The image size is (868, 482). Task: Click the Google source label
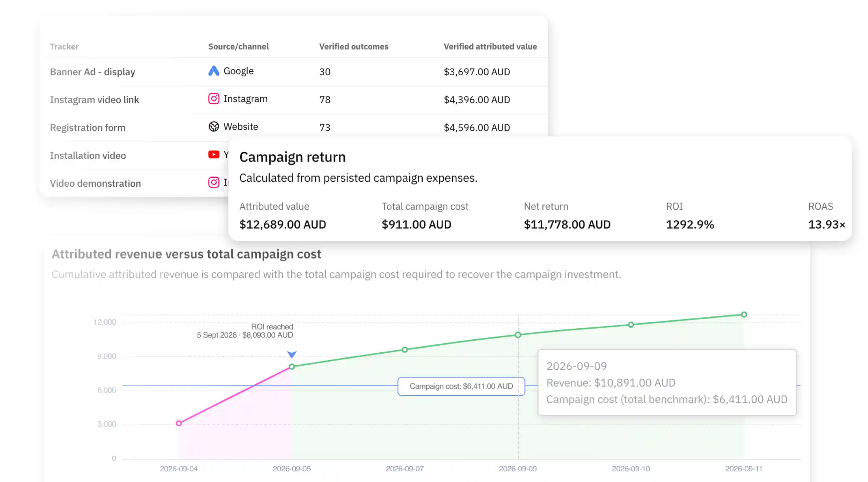coord(239,71)
